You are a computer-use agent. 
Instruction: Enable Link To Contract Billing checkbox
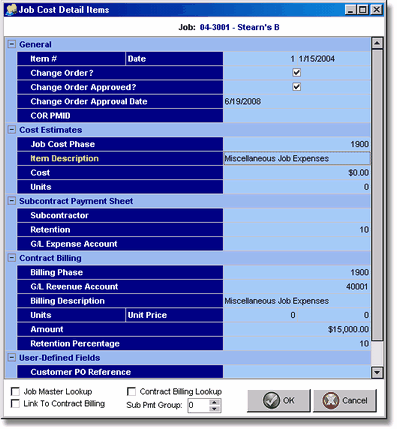coord(15,404)
